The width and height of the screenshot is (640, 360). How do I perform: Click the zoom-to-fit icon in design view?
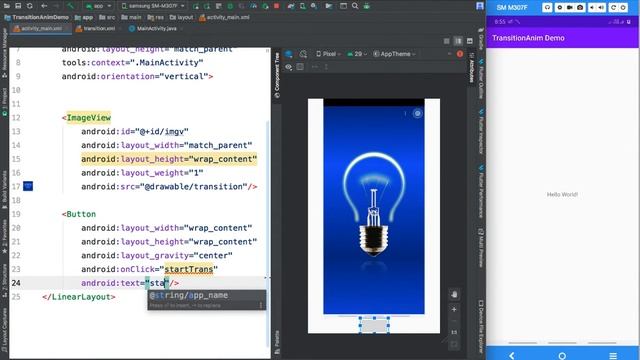[x=454, y=345]
